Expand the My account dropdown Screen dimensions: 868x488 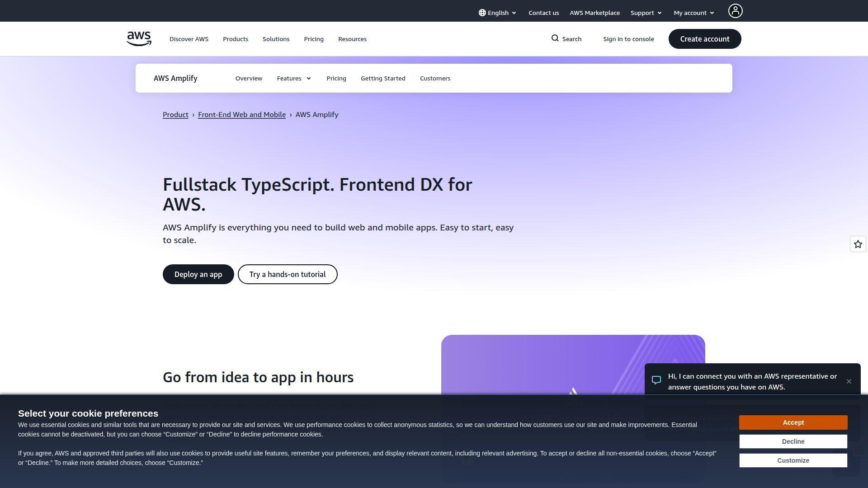point(693,13)
